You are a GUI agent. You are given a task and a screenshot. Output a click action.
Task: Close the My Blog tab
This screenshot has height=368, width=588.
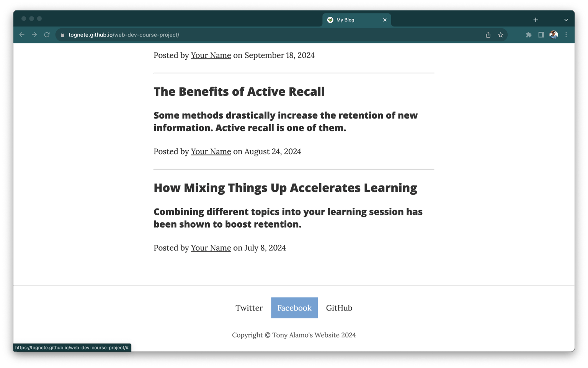click(385, 20)
